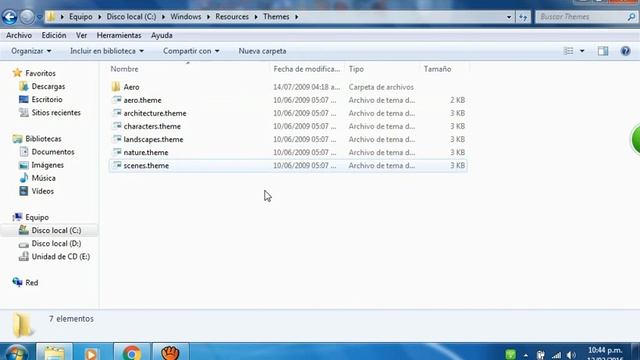Screen dimensions: 640x360
Task: Click the network signal tray icon
Action: 556,356
